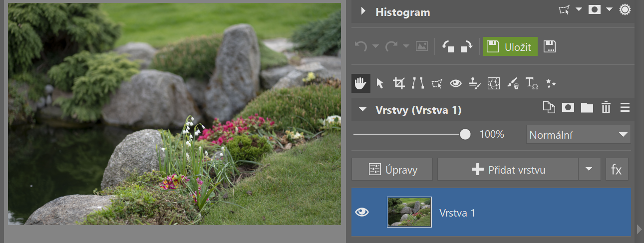Select the polygon selection tool
This screenshot has width=644, height=243.
point(437,83)
